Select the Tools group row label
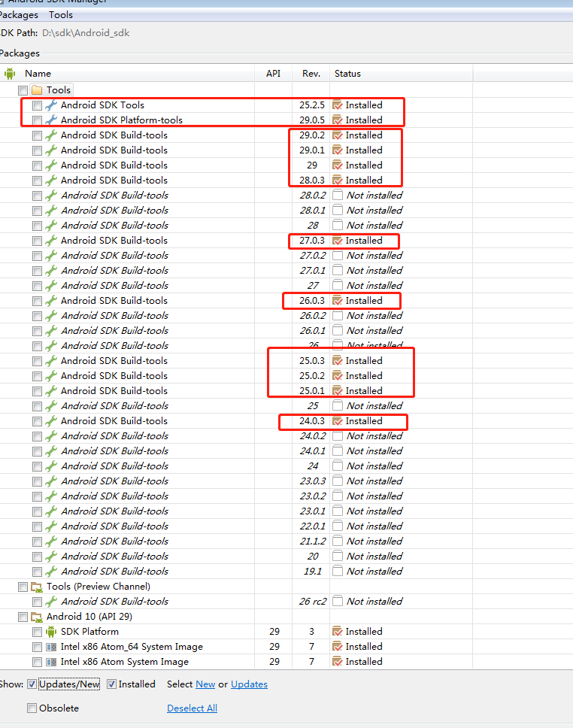 coord(59,90)
